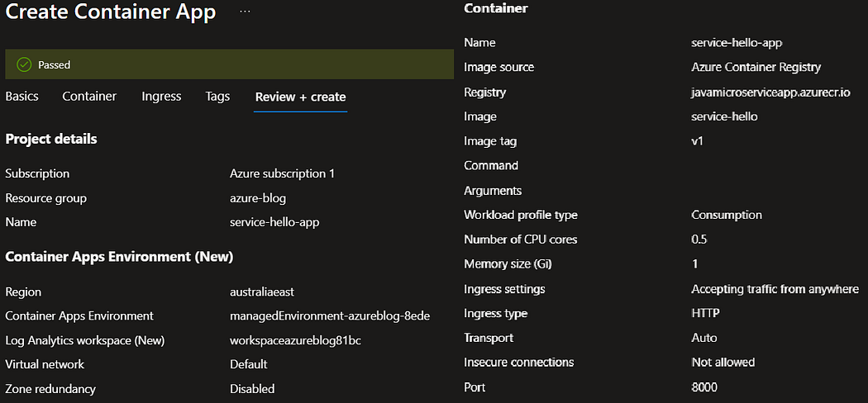Select the azure-blog resource group value
Screen dimensions: 868x403
click(x=258, y=198)
